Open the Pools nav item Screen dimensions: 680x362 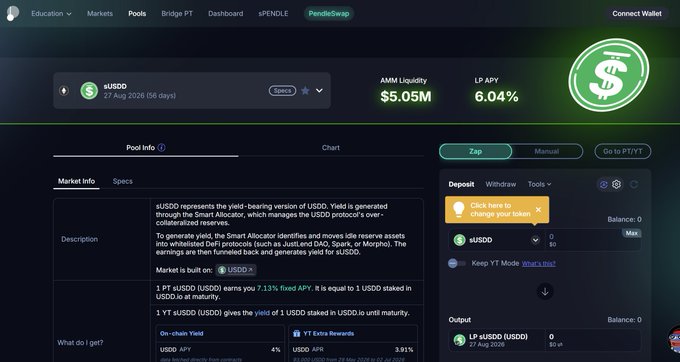pyautogui.click(x=137, y=13)
